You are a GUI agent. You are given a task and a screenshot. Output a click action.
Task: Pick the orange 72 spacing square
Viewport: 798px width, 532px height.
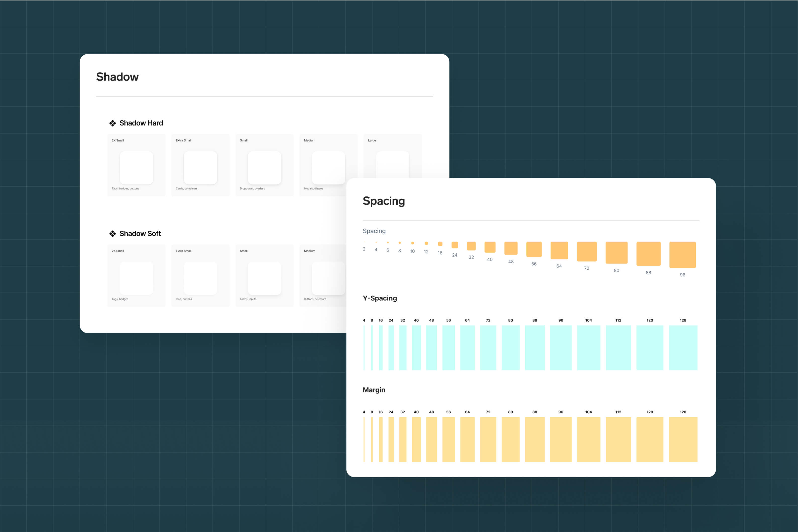click(x=587, y=251)
